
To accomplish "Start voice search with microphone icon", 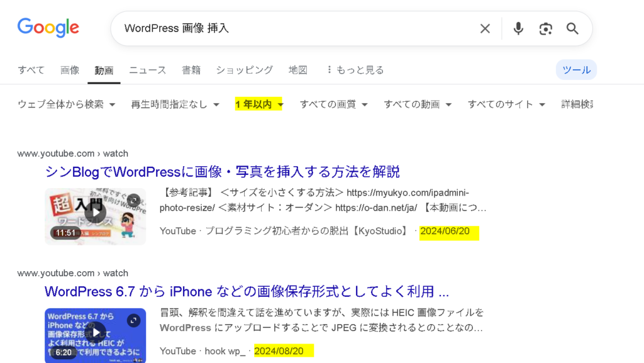I will [x=518, y=29].
